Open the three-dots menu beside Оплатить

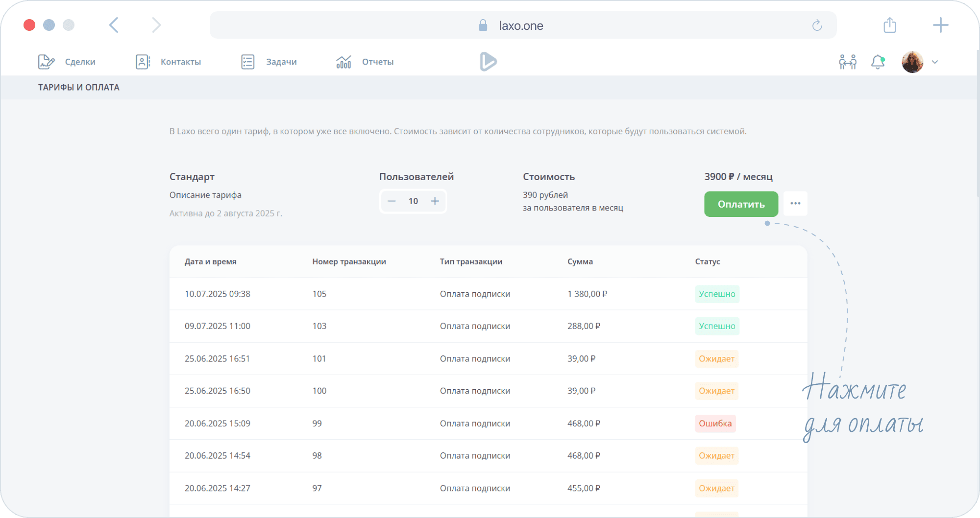[795, 204]
